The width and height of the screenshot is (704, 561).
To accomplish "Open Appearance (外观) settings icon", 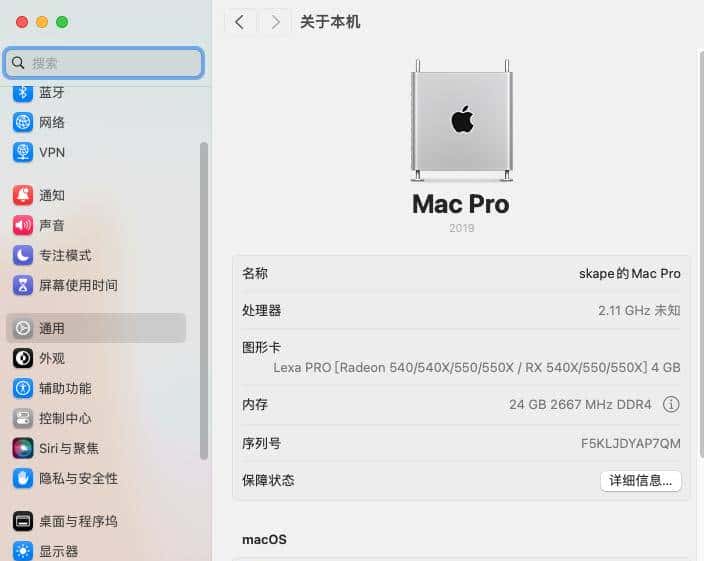I will coord(22,358).
